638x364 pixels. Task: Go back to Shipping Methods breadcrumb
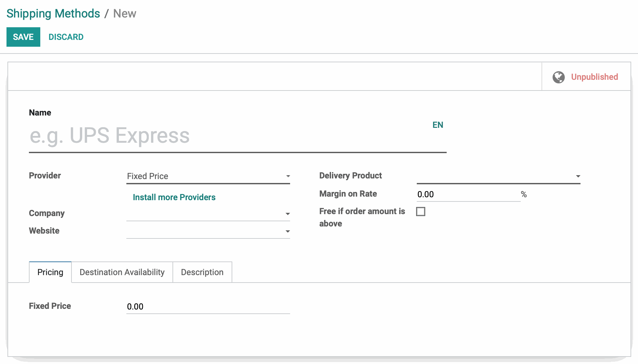tap(53, 14)
